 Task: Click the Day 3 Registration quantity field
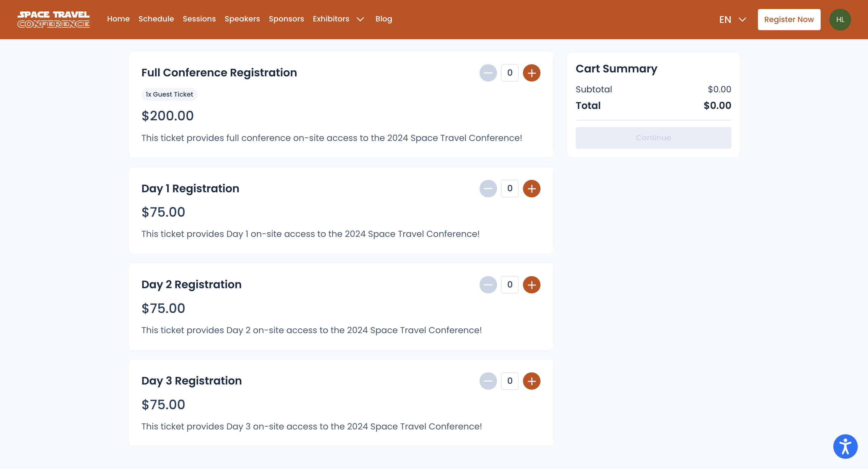click(509, 381)
